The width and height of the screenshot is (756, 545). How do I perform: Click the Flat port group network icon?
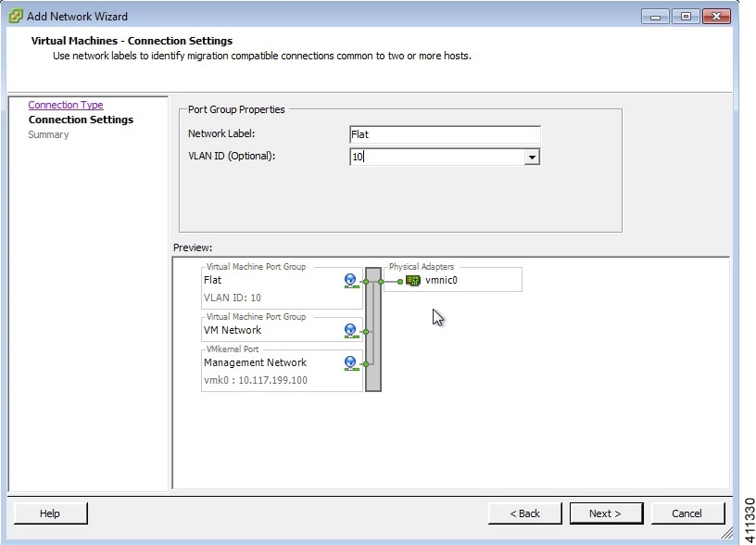tap(351, 281)
